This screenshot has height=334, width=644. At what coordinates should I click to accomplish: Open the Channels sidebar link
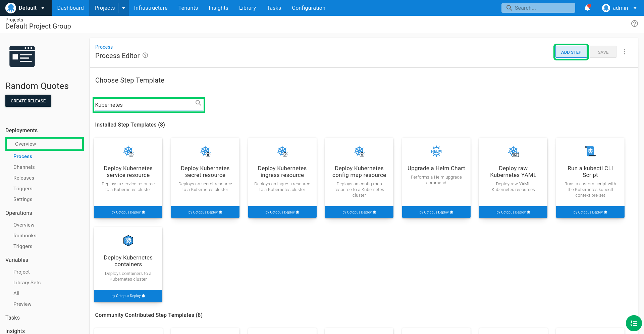click(x=24, y=167)
